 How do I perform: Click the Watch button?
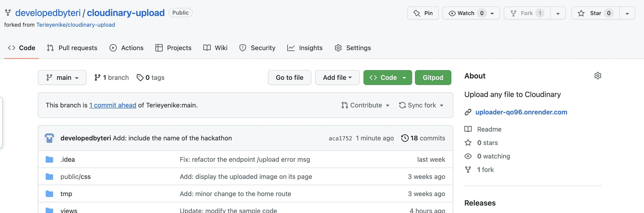[x=471, y=13]
